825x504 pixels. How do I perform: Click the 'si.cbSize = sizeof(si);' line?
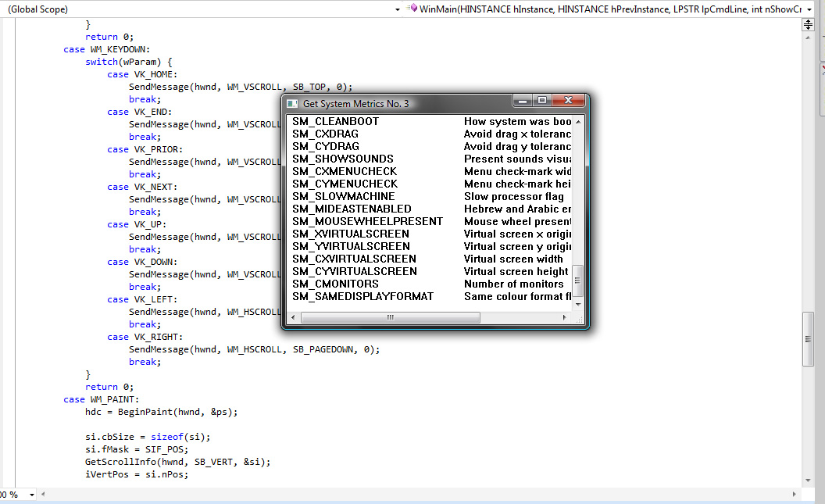tap(148, 437)
